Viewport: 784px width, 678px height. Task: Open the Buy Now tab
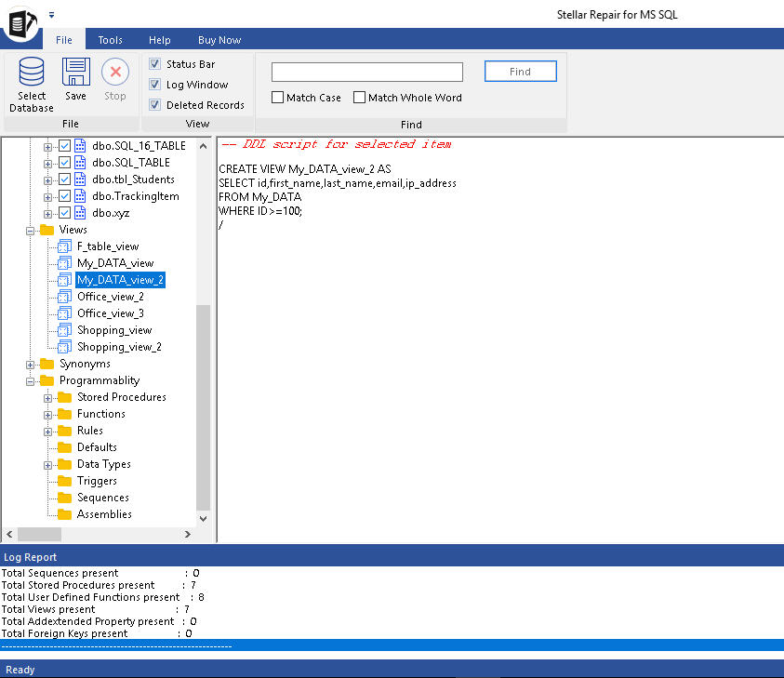pos(219,40)
